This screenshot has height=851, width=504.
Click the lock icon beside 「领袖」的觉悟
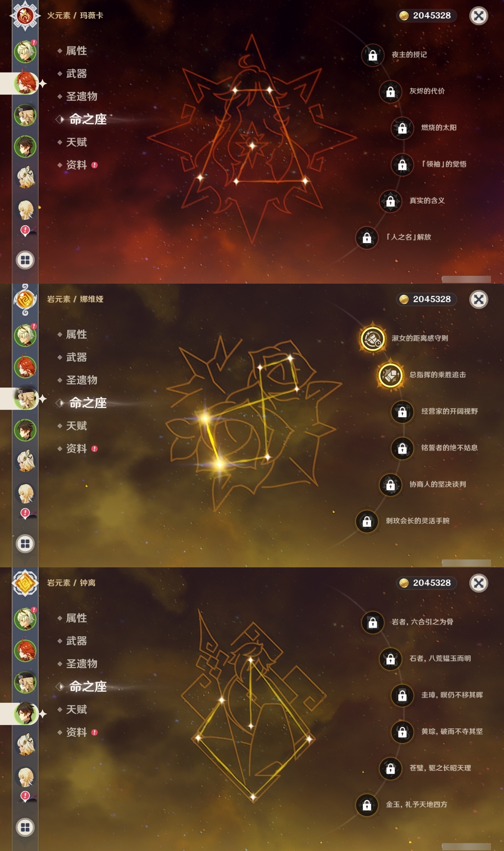click(x=402, y=164)
